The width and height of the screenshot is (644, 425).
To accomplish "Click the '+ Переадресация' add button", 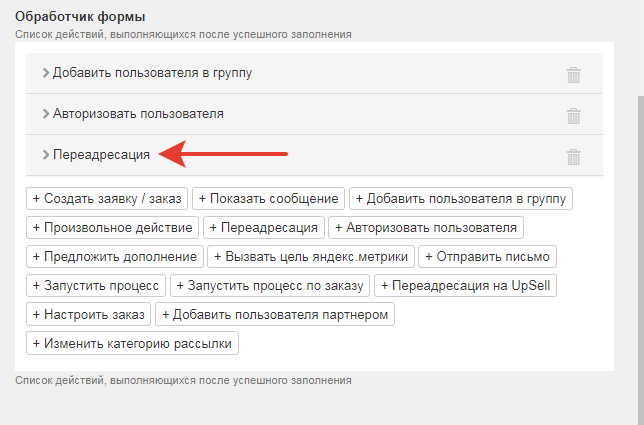I will click(264, 227).
